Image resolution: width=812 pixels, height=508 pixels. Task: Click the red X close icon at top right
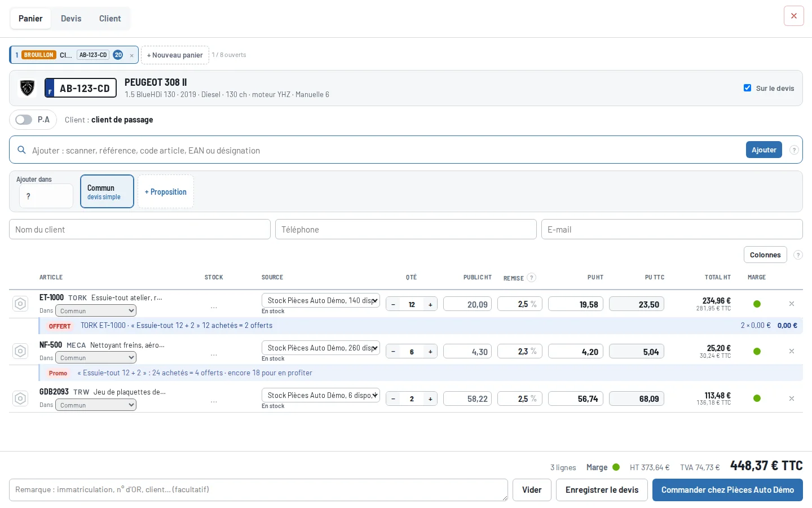(793, 16)
